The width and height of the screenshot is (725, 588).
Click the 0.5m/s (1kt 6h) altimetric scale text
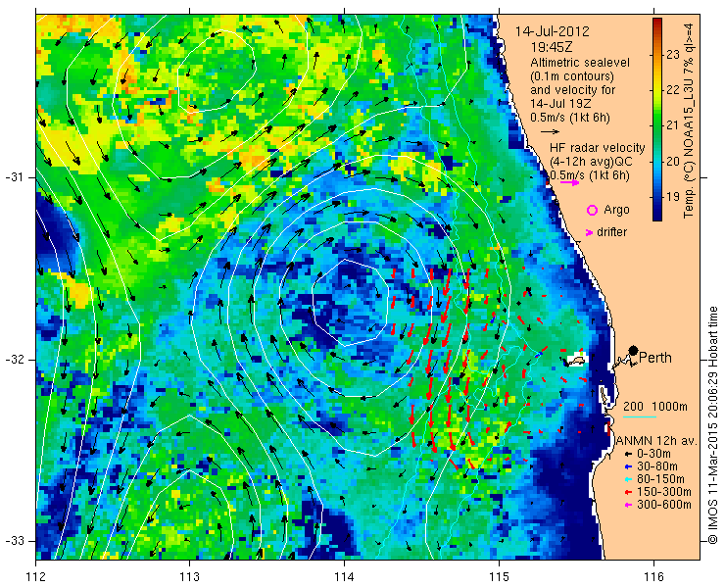click(570, 118)
